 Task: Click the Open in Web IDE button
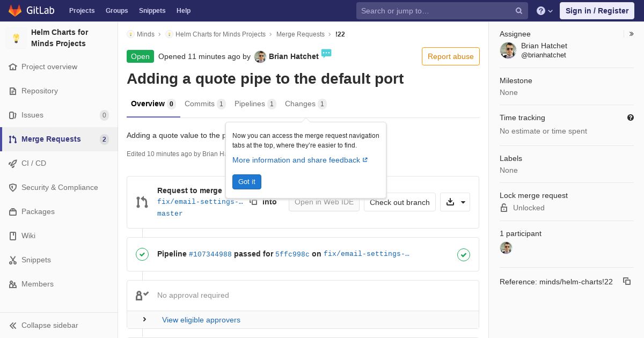[324, 202]
